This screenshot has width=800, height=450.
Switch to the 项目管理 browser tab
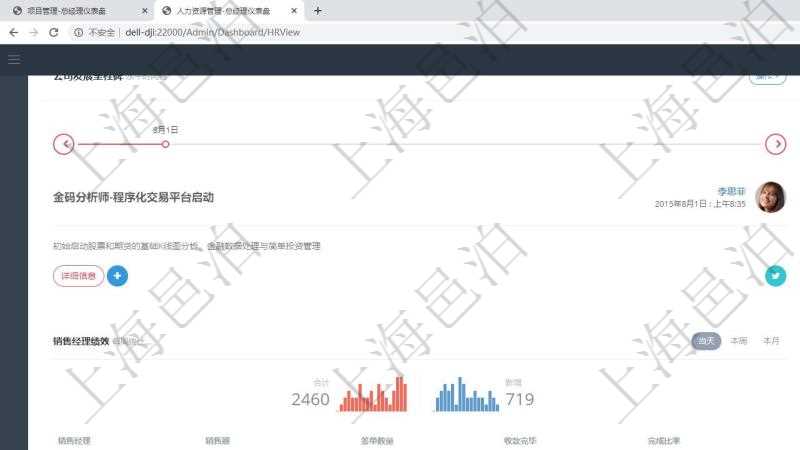[70, 11]
